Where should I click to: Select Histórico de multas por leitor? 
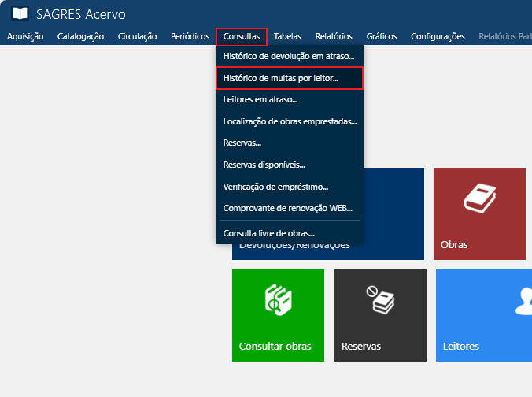coord(281,78)
